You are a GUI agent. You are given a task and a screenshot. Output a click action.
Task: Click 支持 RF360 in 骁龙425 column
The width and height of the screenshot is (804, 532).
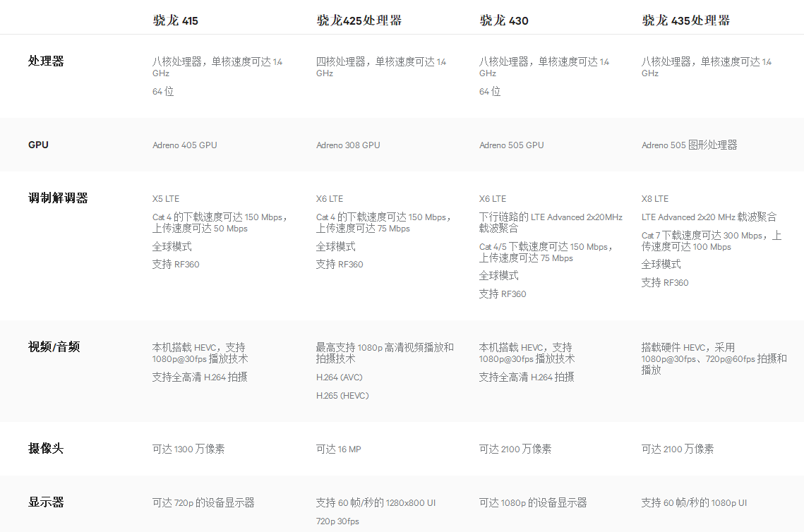pos(340,265)
